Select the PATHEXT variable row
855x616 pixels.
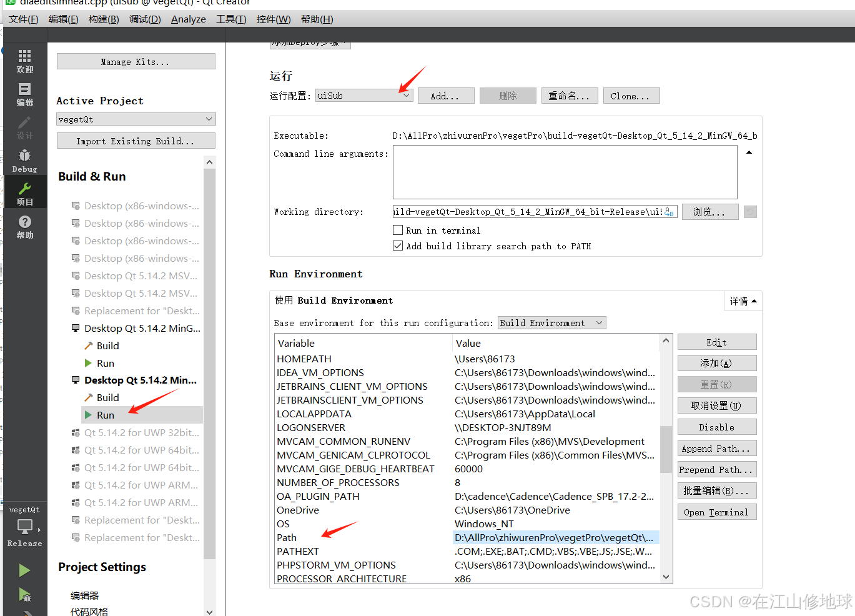[x=467, y=551]
